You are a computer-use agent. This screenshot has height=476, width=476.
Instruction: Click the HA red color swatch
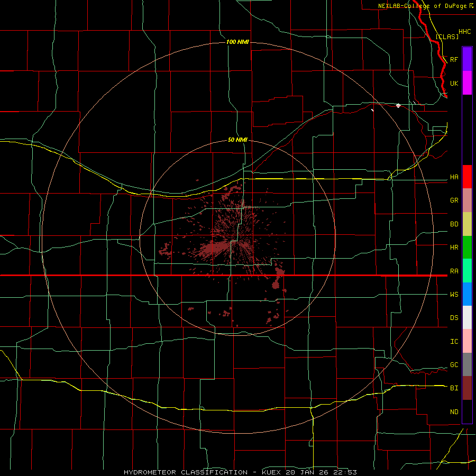[x=467, y=177]
